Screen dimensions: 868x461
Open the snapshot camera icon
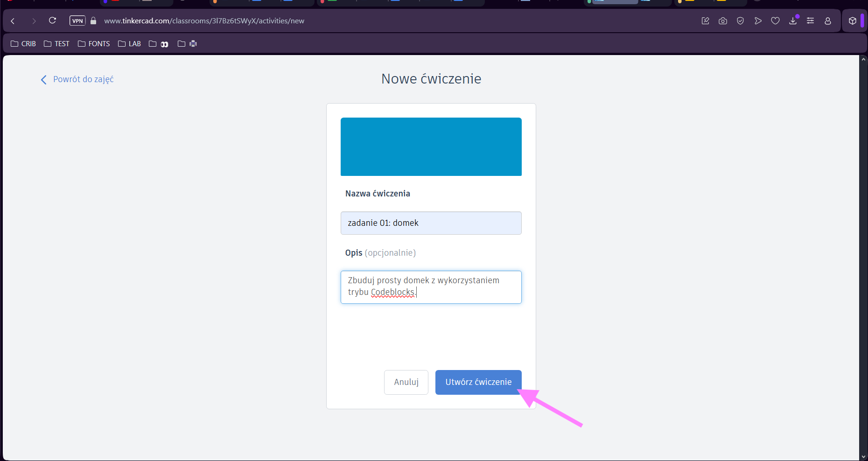click(723, 21)
